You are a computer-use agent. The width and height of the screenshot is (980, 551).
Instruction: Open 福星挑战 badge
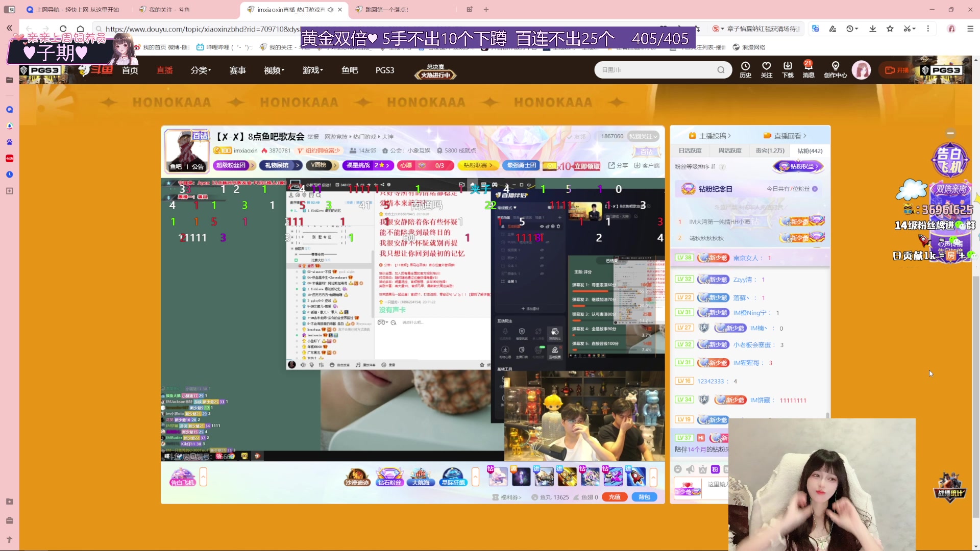click(x=367, y=165)
